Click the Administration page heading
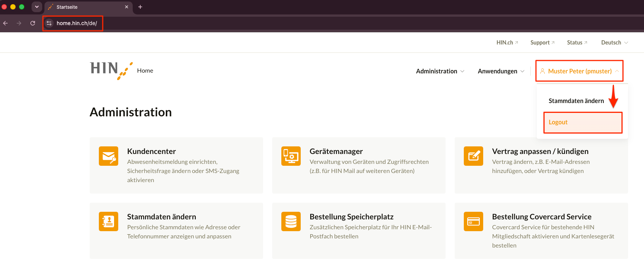Image resolution: width=644 pixels, height=265 pixels. [131, 112]
